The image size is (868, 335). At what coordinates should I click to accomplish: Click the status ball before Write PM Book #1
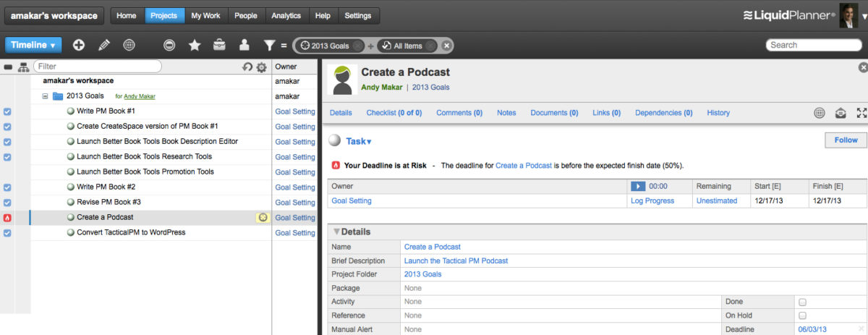71,111
